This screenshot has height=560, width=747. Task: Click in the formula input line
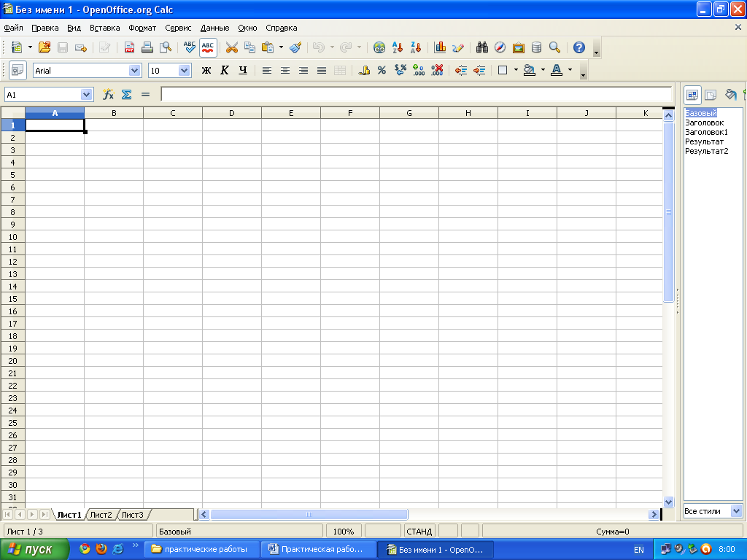[417, 94]
